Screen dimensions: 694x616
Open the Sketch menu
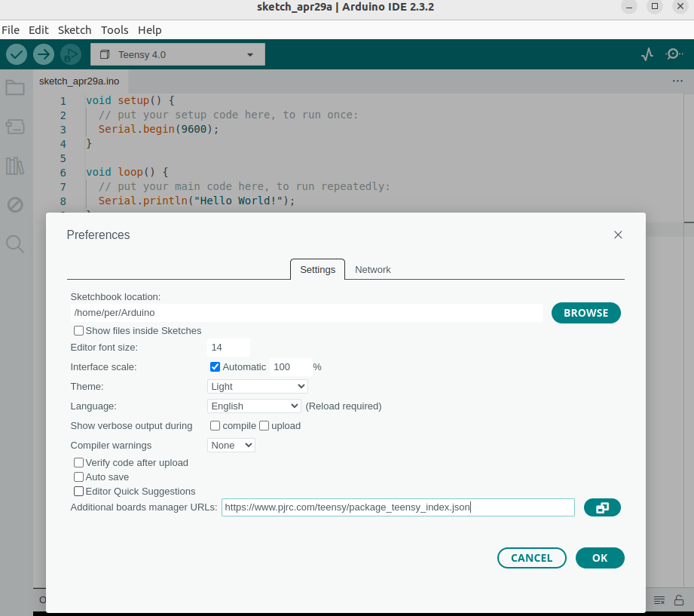pyautogui.click(x=75, y=30)
